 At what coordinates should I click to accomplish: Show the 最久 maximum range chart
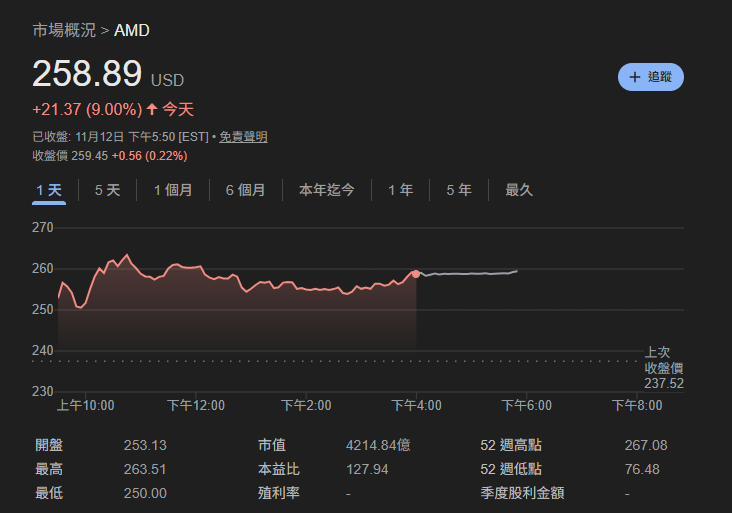[519, 190]
